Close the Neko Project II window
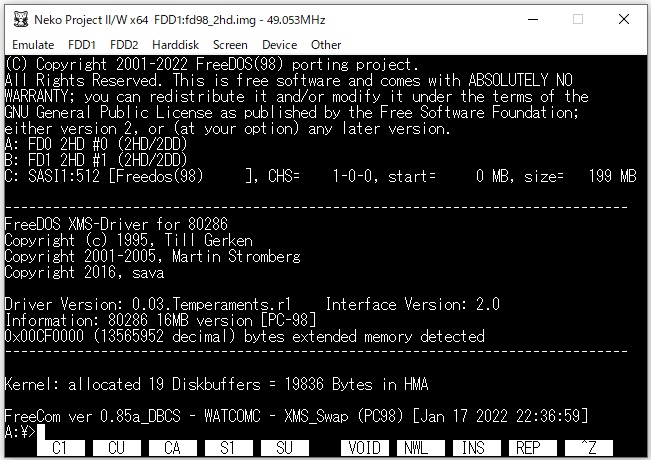Screen dimensions: 651x460 coord(624,20)
